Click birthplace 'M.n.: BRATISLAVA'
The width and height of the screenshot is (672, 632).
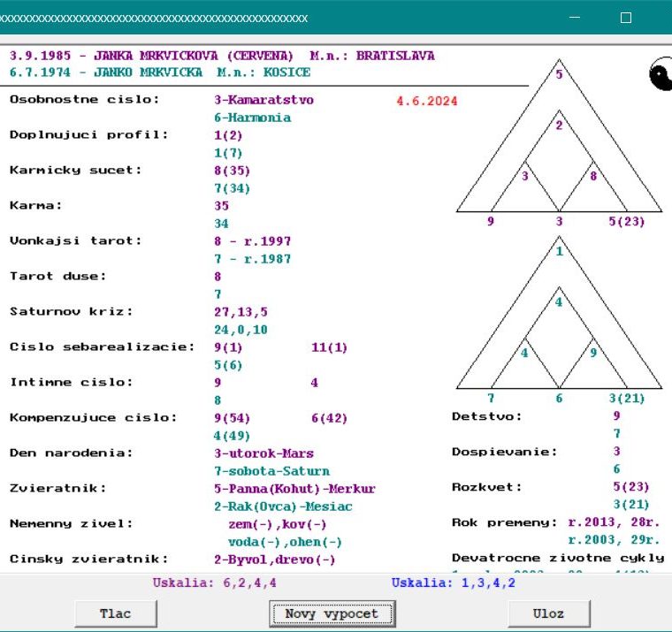372,56
